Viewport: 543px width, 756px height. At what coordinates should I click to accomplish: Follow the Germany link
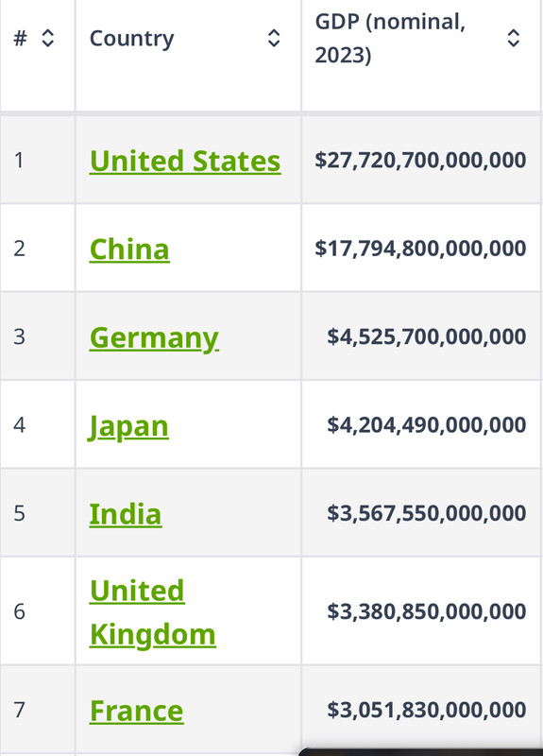tap(154, 338)
